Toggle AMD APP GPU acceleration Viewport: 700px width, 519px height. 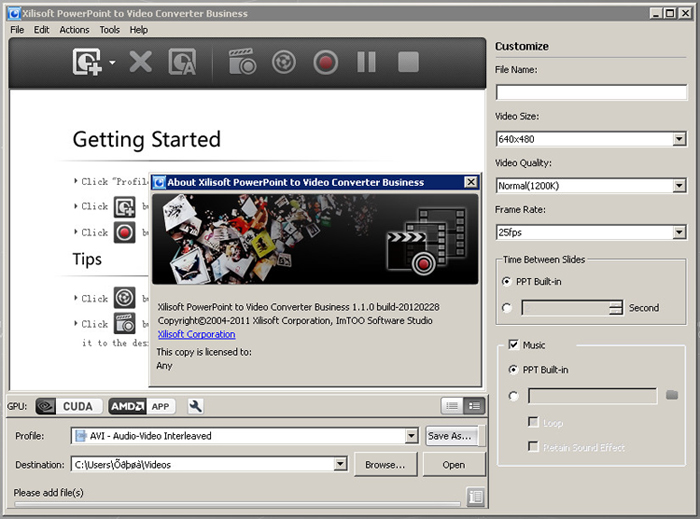tap(142, 406)
